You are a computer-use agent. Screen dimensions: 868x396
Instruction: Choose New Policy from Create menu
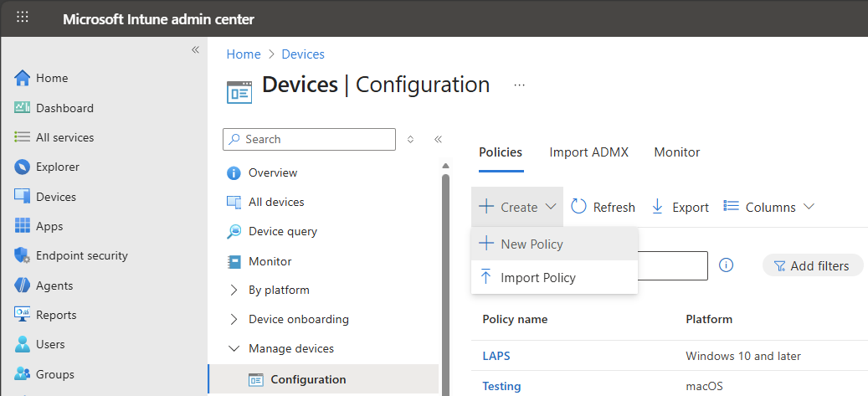click(532, 244)
